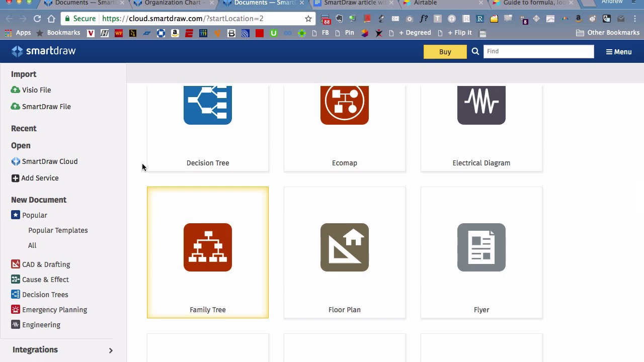Open the CAD & Drafting category

pyautogui.click(x=46, y=264)
